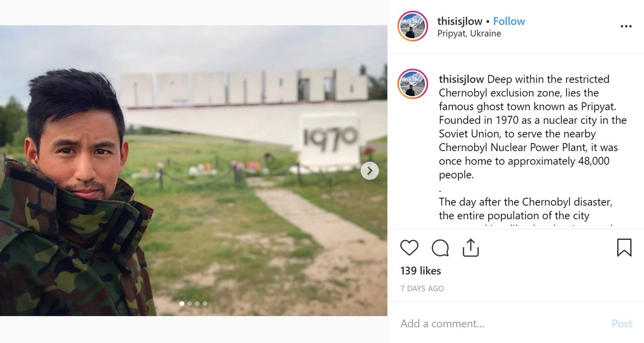Viewport: 644px width, 343px height.
Task: Open the three-dot more options menu
Action: point(626,26)
